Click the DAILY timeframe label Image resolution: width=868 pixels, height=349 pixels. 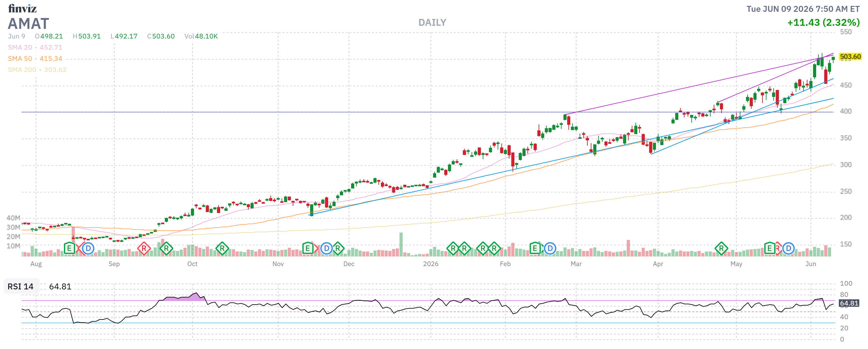click(x=432, y=23)
